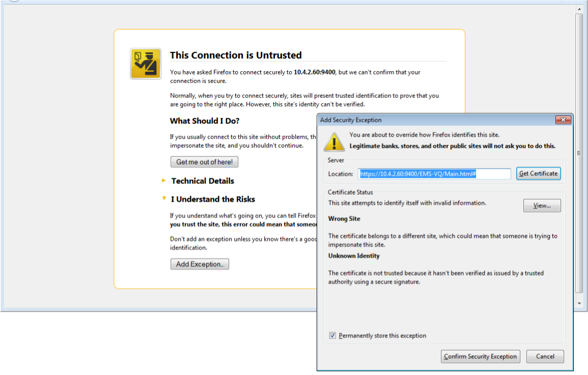Open the Add Exception dialog button
588x375 pixels.
[x=200, y=264]
